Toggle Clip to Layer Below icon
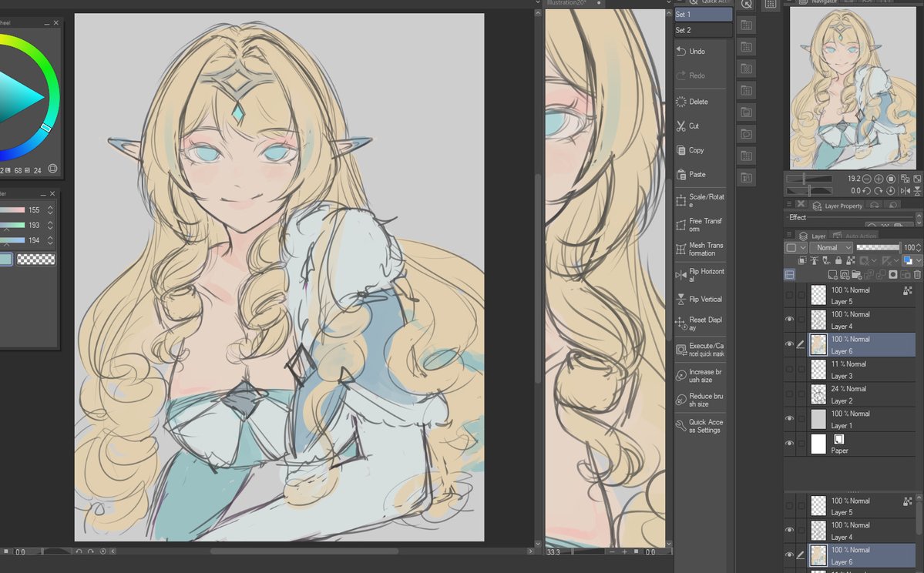The height and width of the screenshot is (573, 924). [x=802, y=260]
